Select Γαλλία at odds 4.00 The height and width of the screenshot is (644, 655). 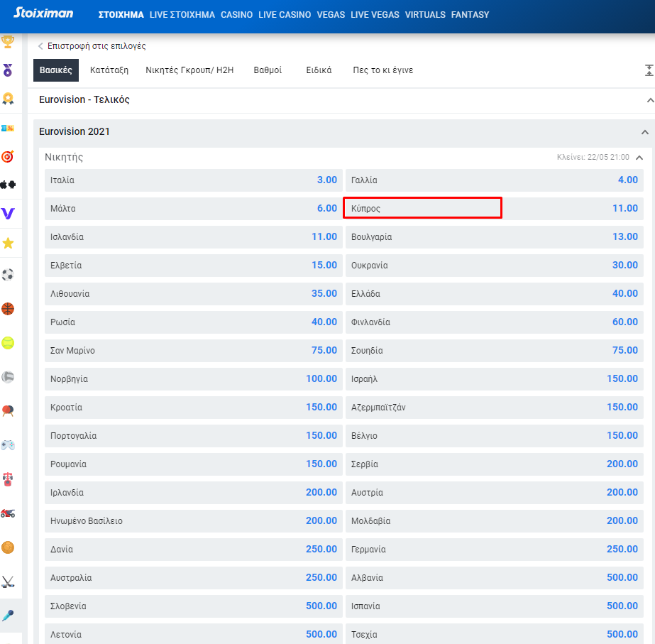(x=495, y=180)
